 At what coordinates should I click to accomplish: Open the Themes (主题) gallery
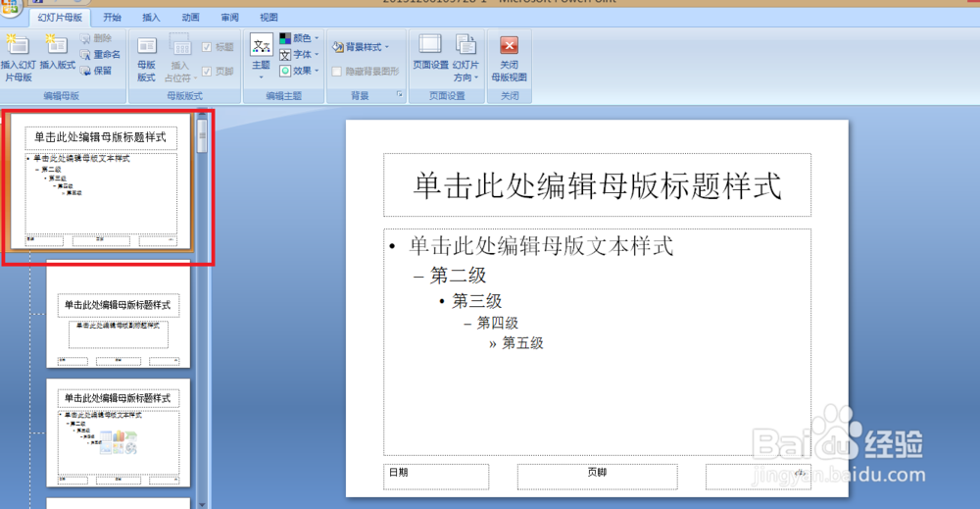tap(262, 57)
